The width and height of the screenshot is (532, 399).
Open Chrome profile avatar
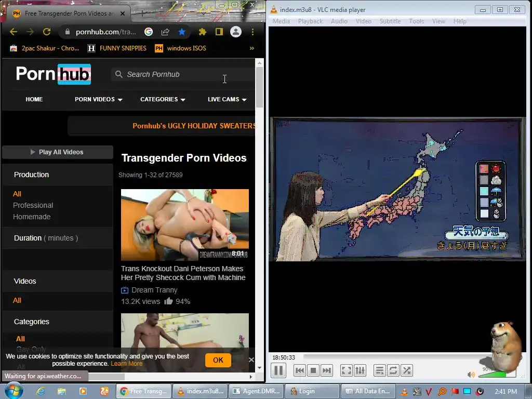tap(236, 32)
